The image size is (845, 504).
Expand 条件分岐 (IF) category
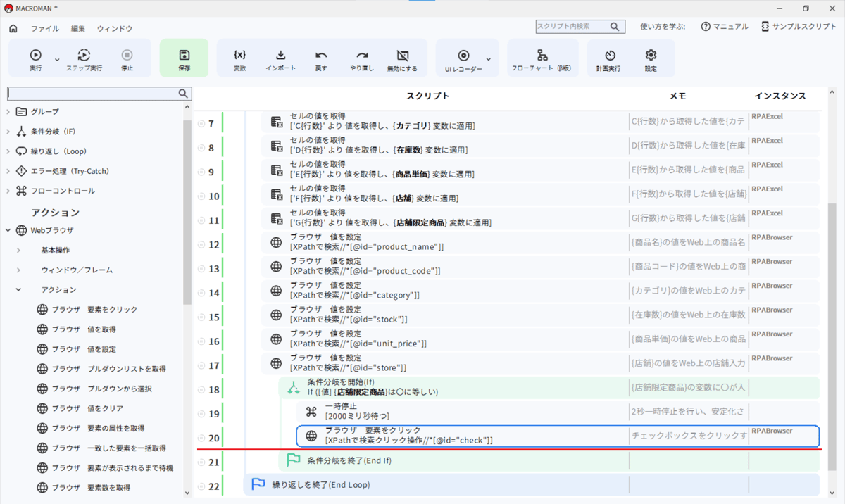8,132
